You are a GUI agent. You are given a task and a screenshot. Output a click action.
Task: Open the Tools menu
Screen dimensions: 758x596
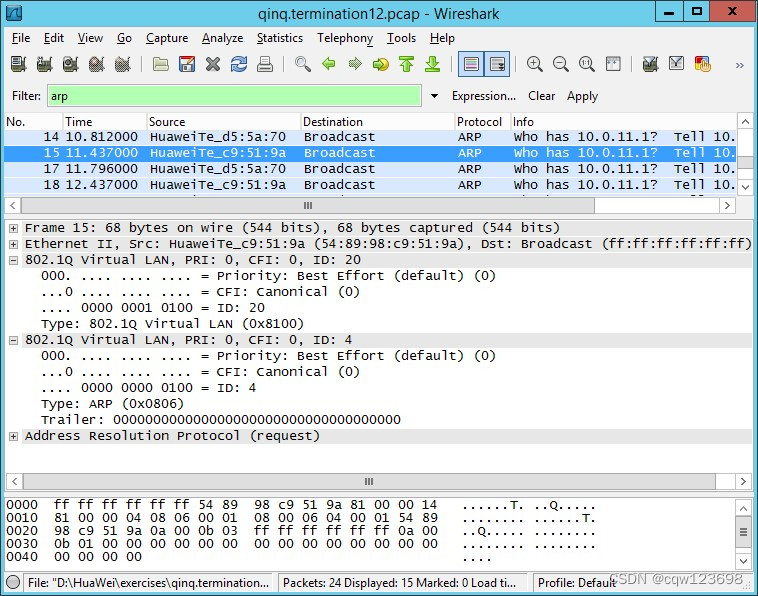(x=401, y=38)
